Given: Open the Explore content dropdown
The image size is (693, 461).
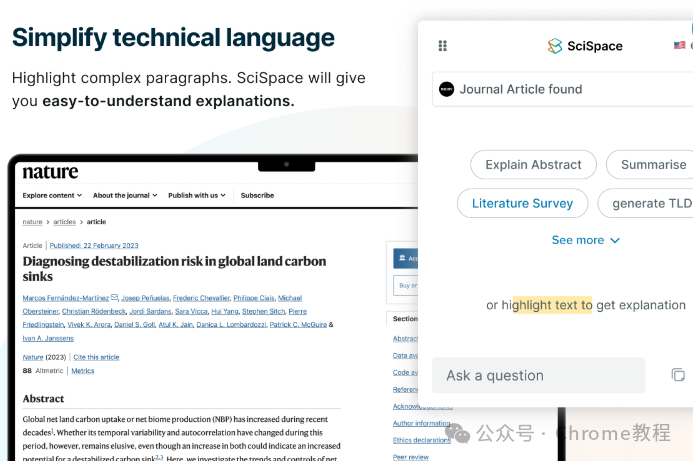Looking at the screenshot, I should (x=52, y=195).
